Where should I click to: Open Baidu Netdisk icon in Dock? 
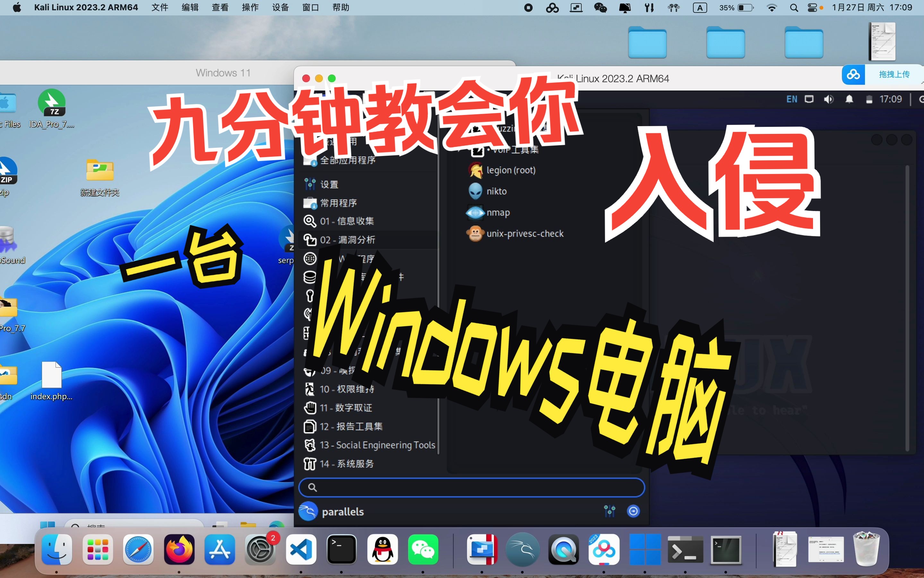(604, 550)
